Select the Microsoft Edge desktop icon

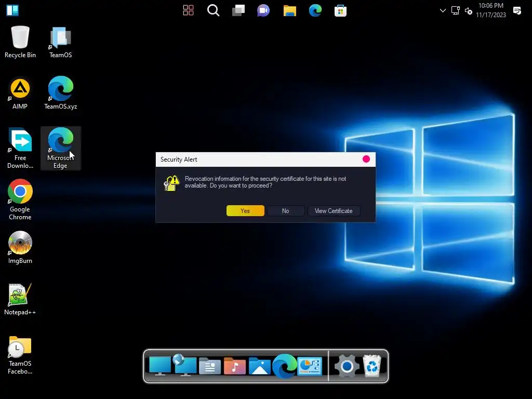click(x=60, y=148)
